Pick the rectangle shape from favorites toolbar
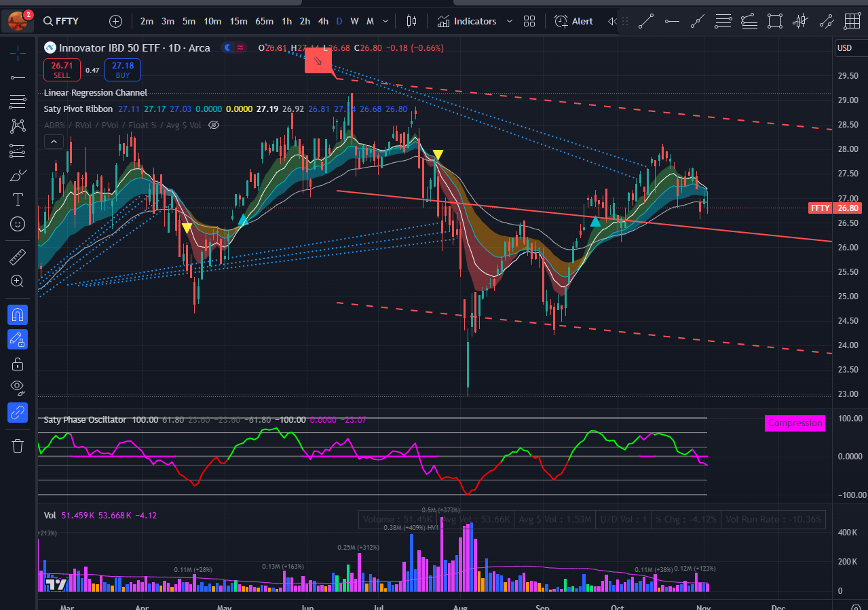This screenshot has height=610, width=868. pos(775,21)
